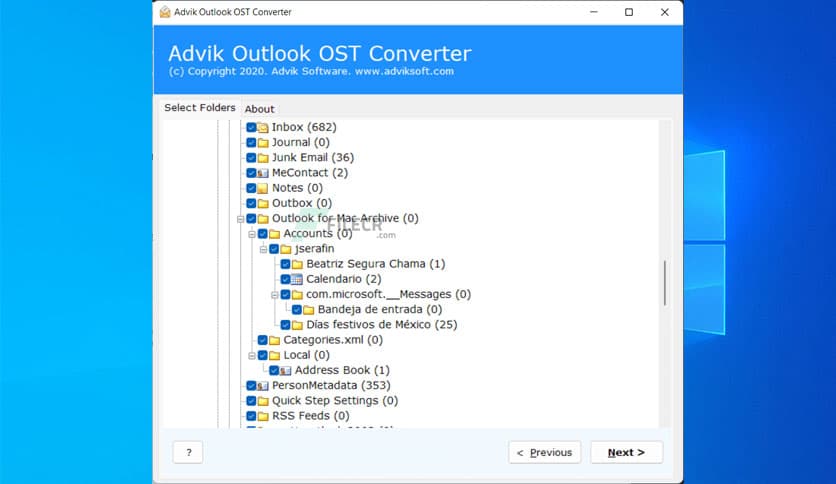The image size is (836, 484).
Task: Toggle the PersonMetadata (353) checkbox
Action: (251, 386)
